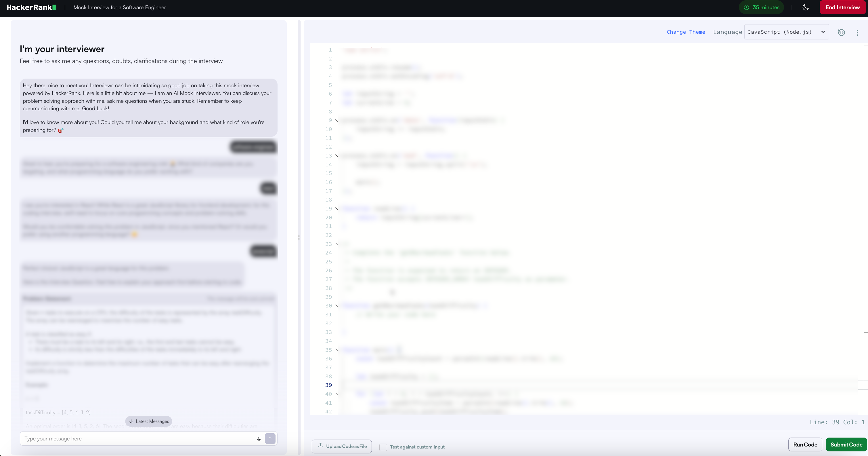Enable Test against custom input
Viewport: 868px width, 456px height.
click(383, 447)
